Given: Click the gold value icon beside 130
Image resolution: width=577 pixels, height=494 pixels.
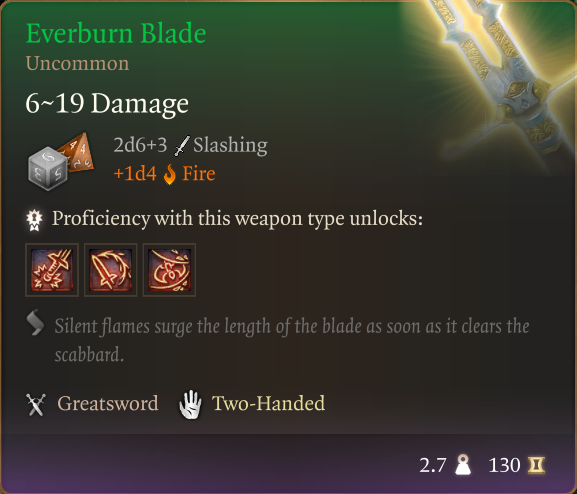Looking at the screenshot, I should click(536, 465).
